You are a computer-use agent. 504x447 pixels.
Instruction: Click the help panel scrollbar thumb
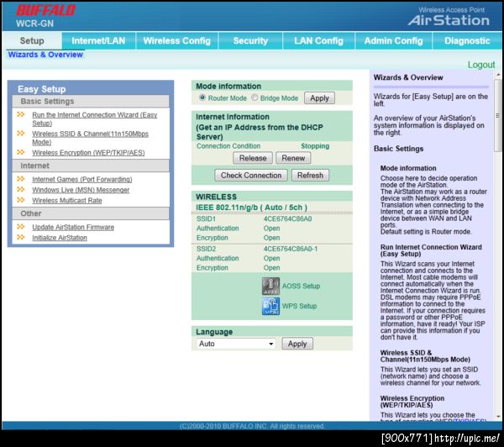point(498,115)
